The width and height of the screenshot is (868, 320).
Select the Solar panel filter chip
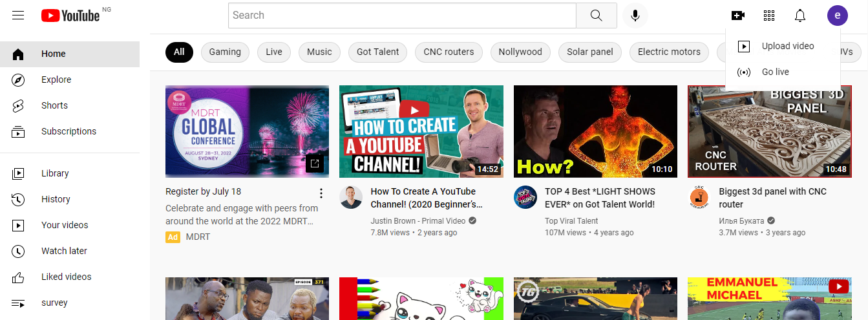point(590,52)
